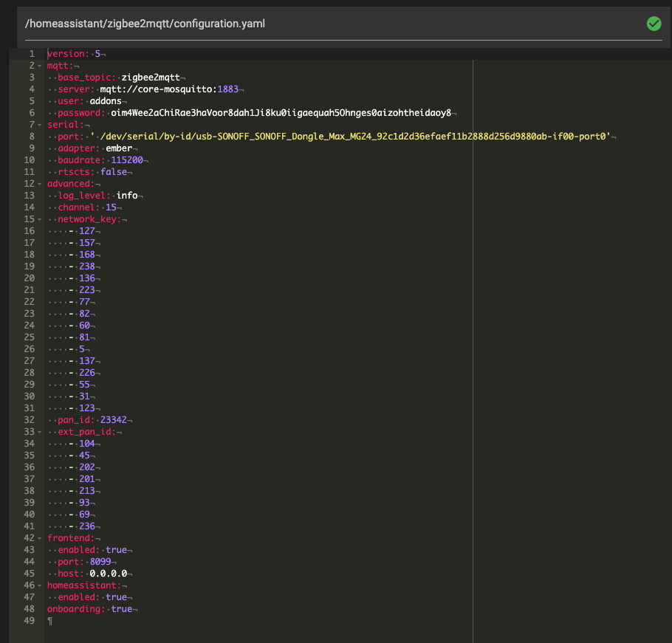Fold the ext_pan_id list
Image resolution: width=672 pixels, height=643 pixels.
[39, 432]
